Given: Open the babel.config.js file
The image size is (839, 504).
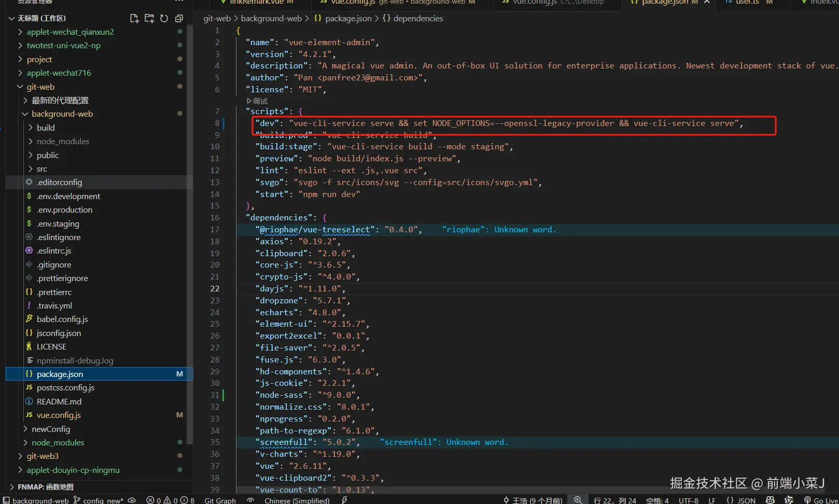Looking at the screenshot, I should click(x=62, y=319).
